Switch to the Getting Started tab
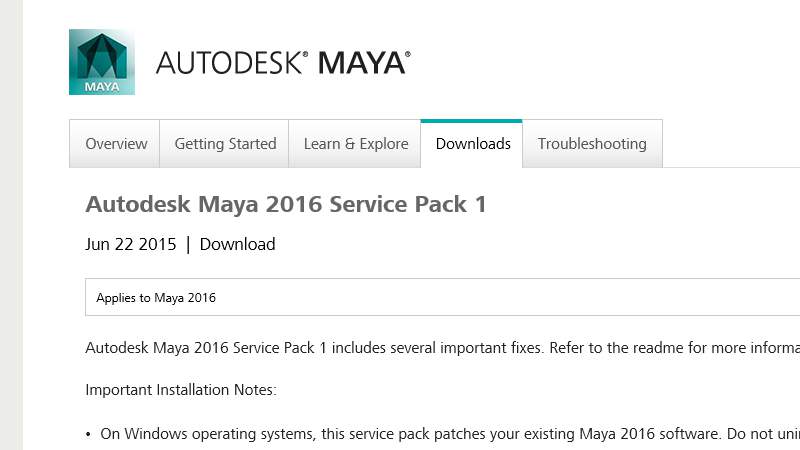This screenshot has height=450, width=800. (225, 144)
